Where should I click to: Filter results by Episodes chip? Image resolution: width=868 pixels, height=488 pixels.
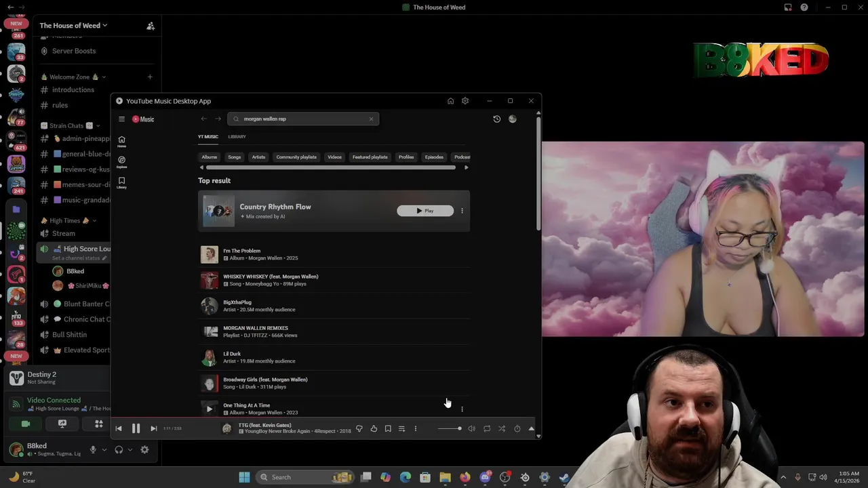tap(434, 157)
